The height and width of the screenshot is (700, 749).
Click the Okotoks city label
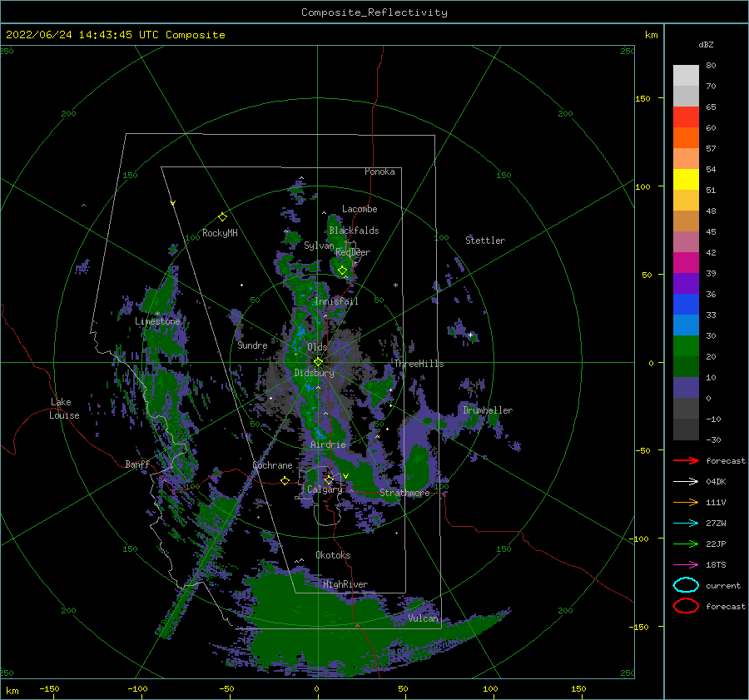(333, 555)
